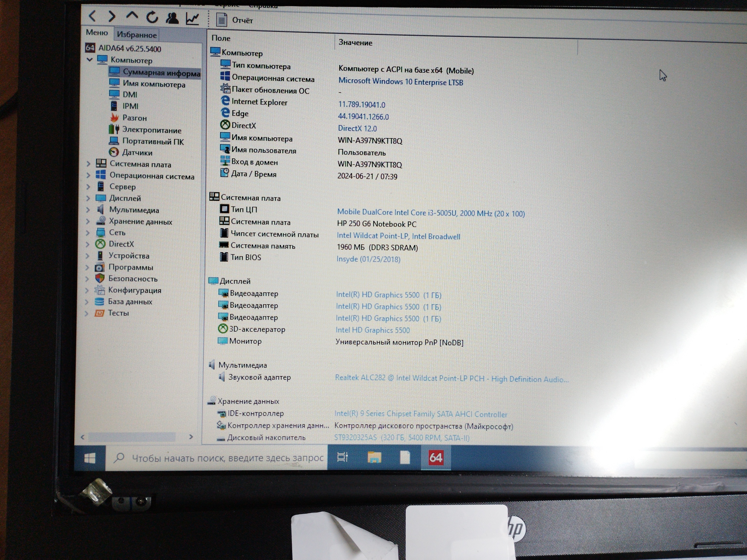Select База данных icon in tree
The height and width of the screenshot is (560, 747).
click(99, 301)
